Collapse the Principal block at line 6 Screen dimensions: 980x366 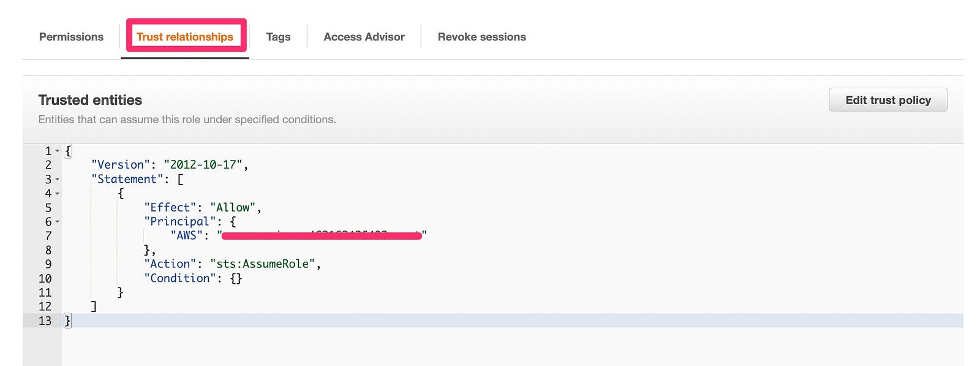click(x=58, y=222)
